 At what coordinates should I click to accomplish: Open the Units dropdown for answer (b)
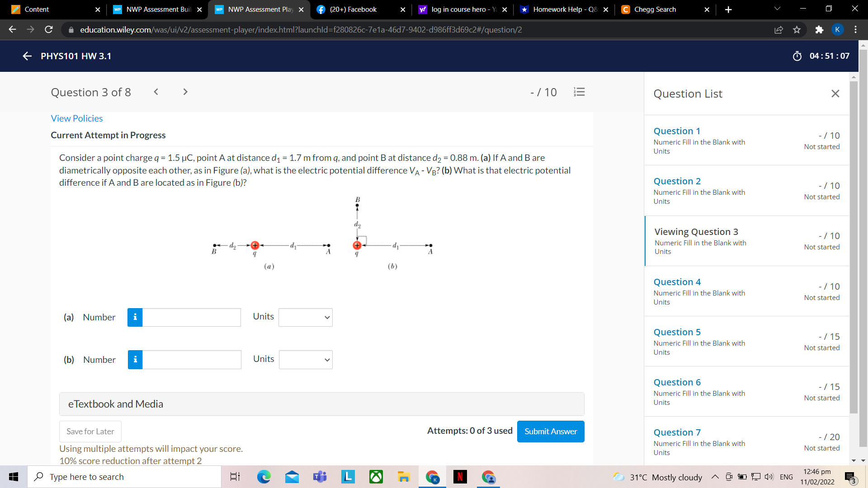[305, 360]
